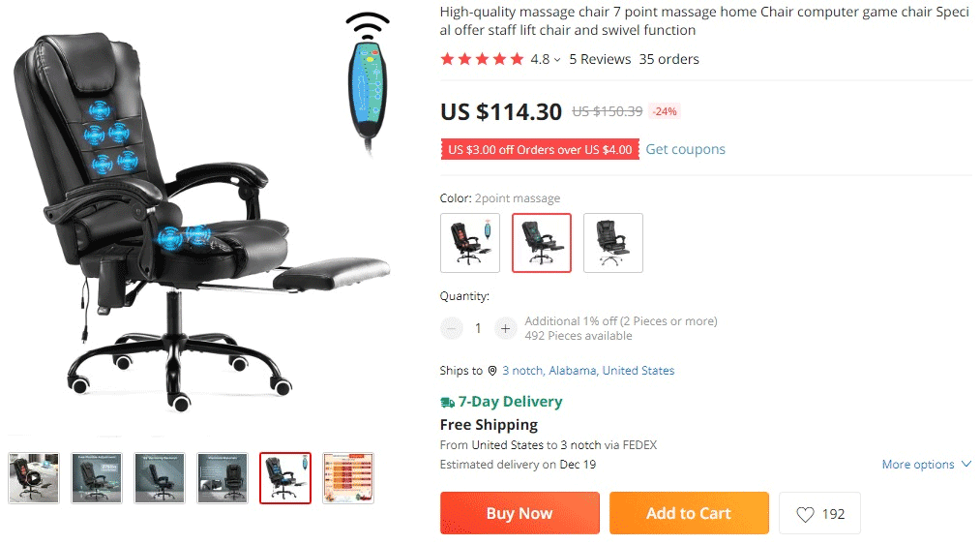Choose the third chair color variant

(613, 243)
